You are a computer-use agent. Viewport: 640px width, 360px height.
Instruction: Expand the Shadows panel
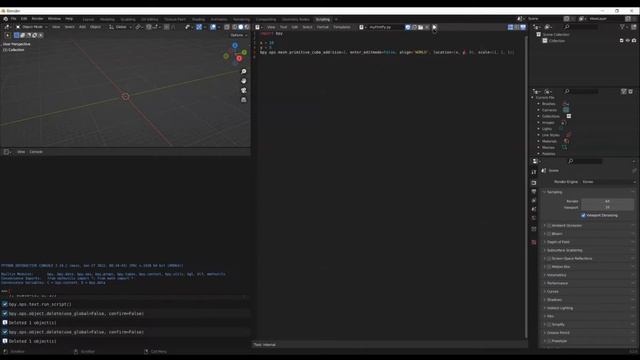tap(554, 300)
